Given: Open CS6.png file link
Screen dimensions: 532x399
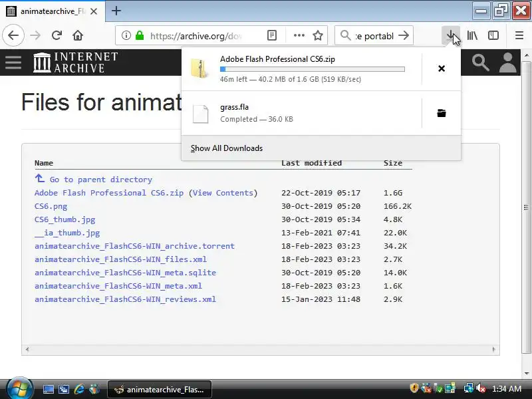Looking at the screenshot, I should point(51,206).
